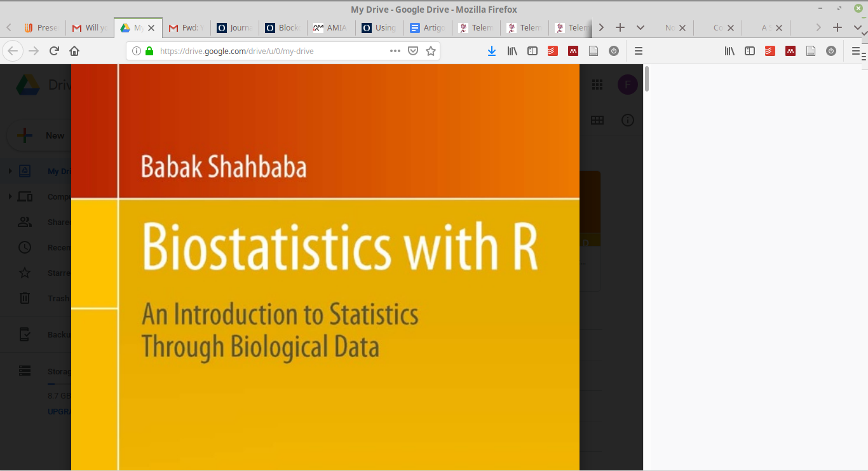Show site information for drive.google.com
This screenshot has width=868, height=471.
136,51
